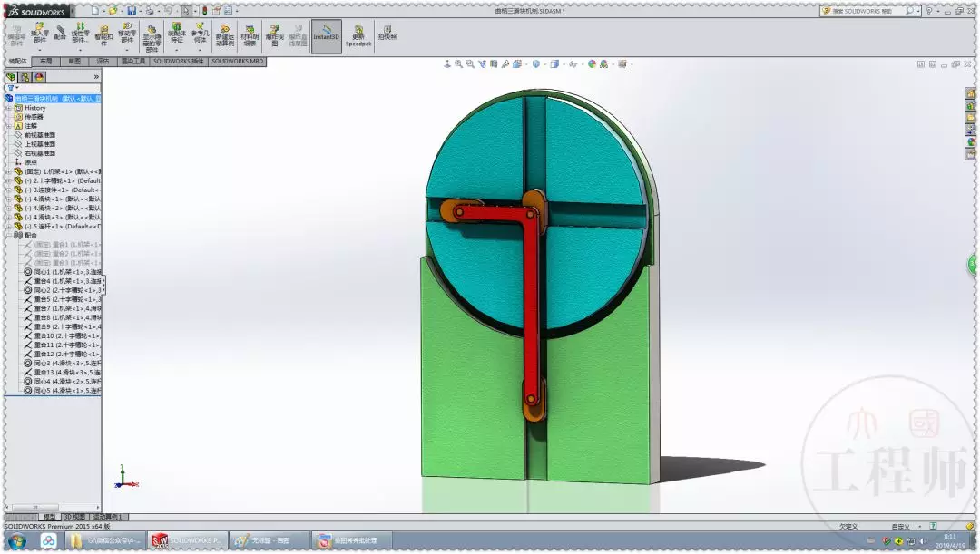The image size is (980, 554).
Task: Switch to the 布局 (Layout) ribbon tab
Action: pos(46,62)
